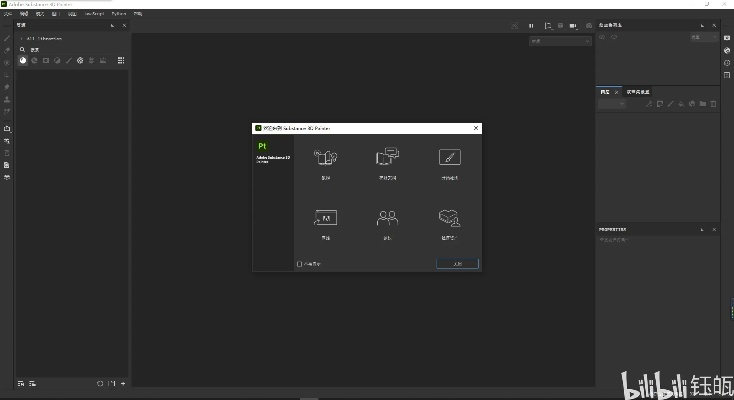Click the folder icon in layers toolbar
The image size is (734, 400).
tap(703, 103)
